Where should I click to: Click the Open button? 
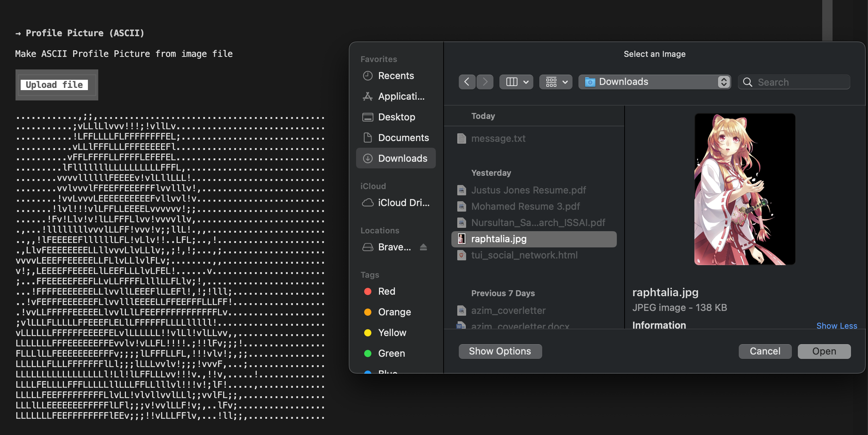(x=824, y=351)
